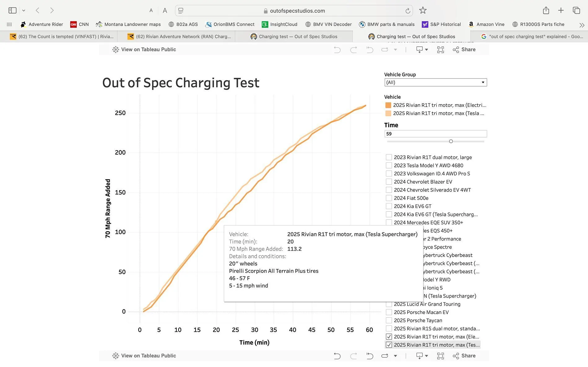Open the sidebar options chevron dropdown

pos(24,11)
